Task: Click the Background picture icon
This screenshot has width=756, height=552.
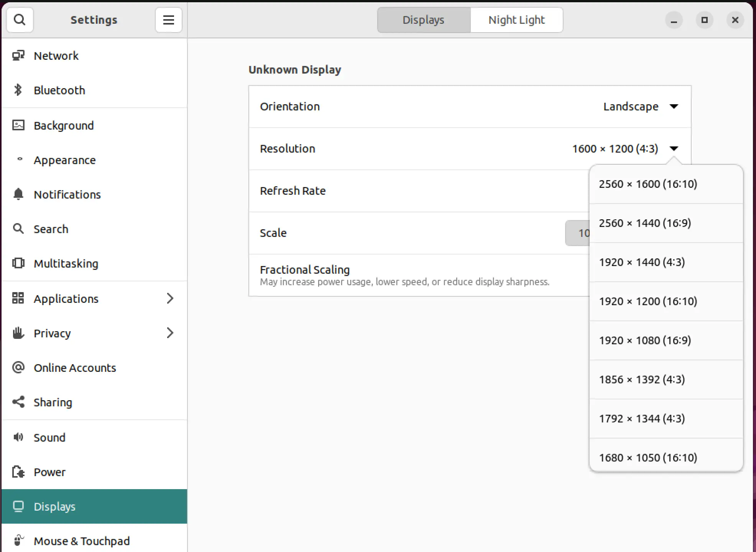Action: tap(18, 125)
